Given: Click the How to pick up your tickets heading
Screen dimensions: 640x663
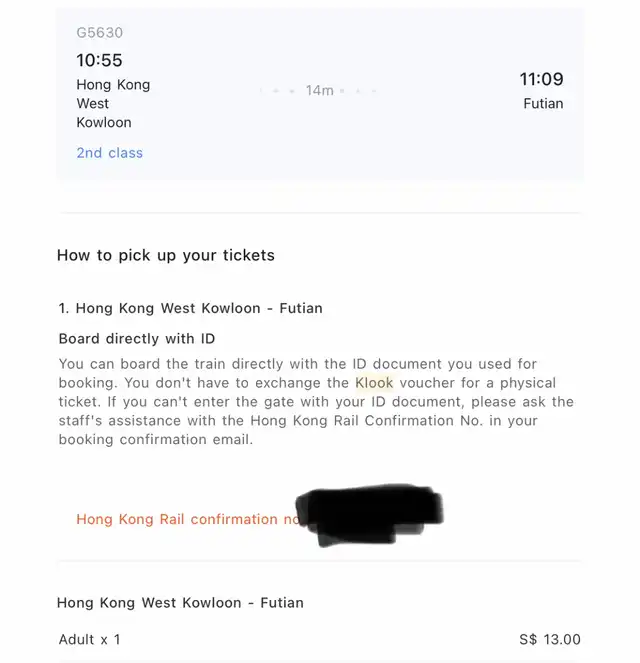Looking at the screenshot, I should click(x=166, y=255).
